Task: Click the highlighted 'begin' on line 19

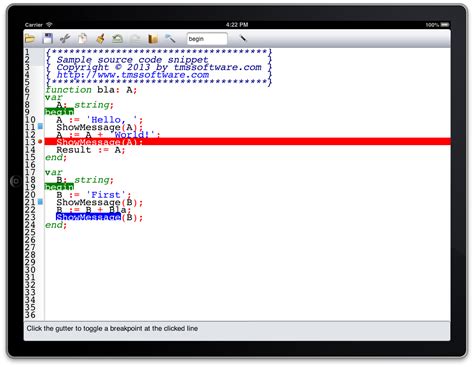Action: [x=59, y=187]
